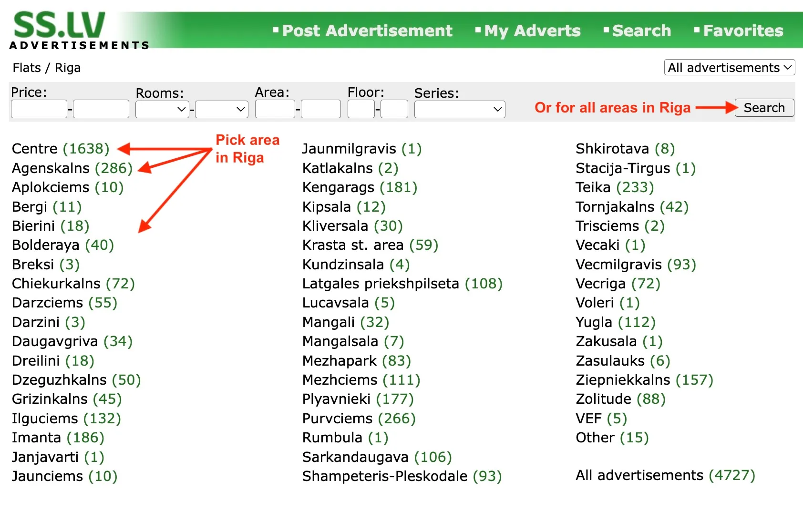Open the minimum Rooms dropdown
Screen dimensions: 803x532
(162, 109)
